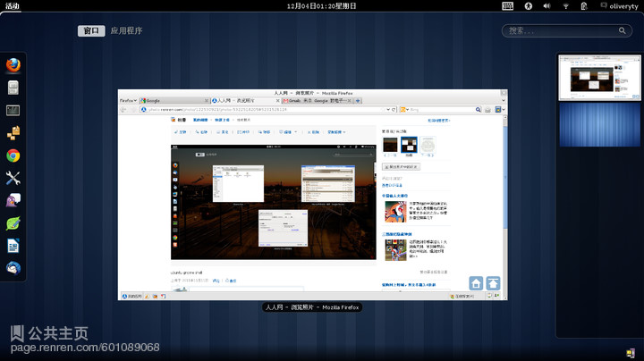The image size is (644, 361).
Task: Close the Firefox window preview
Action: [x=503, y=93]
